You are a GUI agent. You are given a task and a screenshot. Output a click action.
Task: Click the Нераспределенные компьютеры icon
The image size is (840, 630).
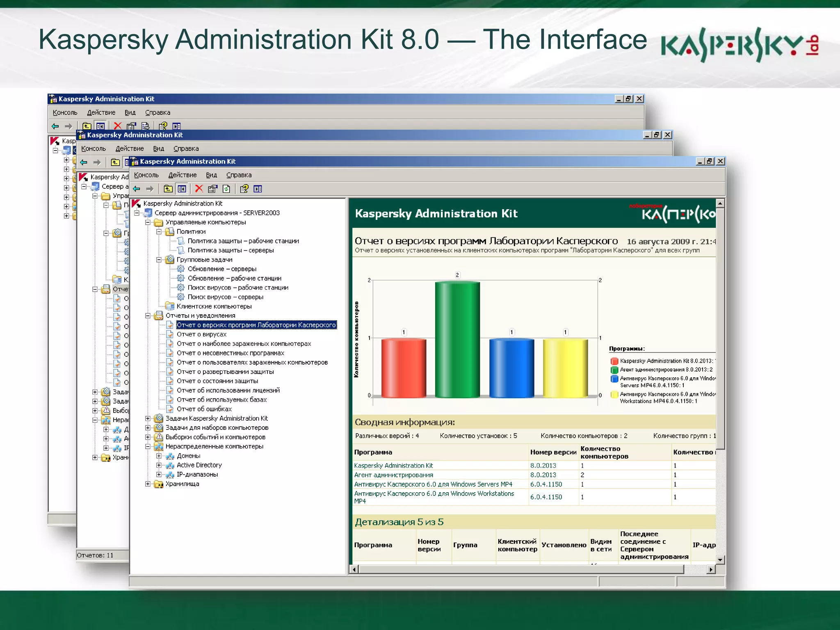[159, 447]
